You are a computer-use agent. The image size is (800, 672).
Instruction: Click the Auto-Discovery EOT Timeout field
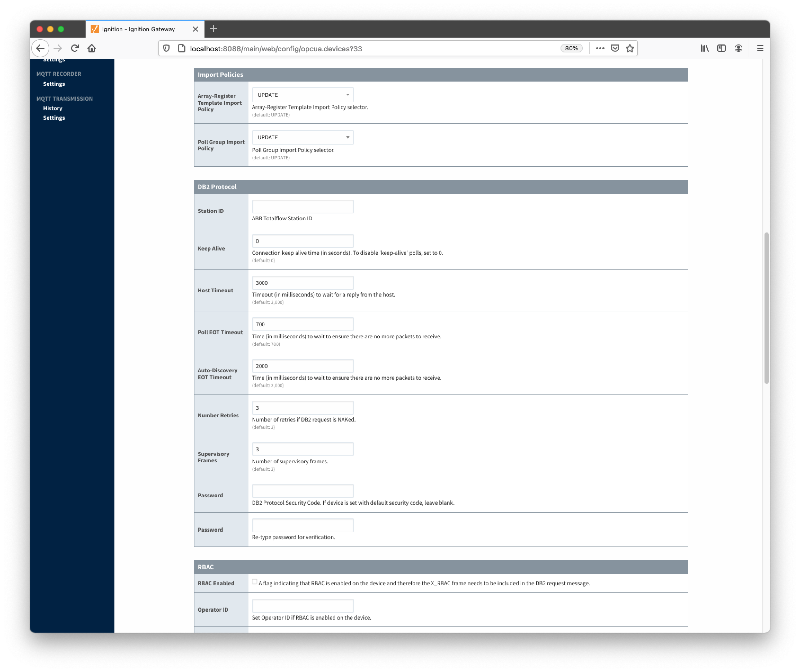click(x=303, y=366)
